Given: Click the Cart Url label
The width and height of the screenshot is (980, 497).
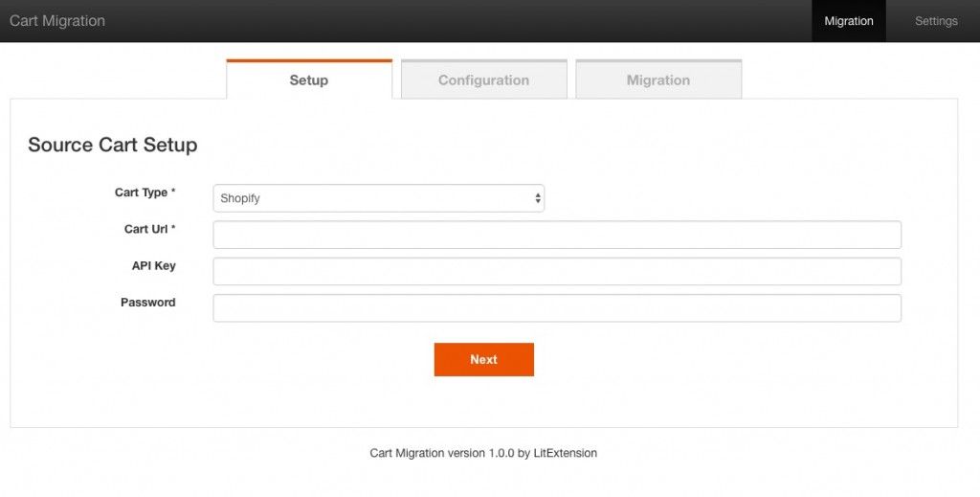Looking at the screenshot, I should (x=150, y=229).
